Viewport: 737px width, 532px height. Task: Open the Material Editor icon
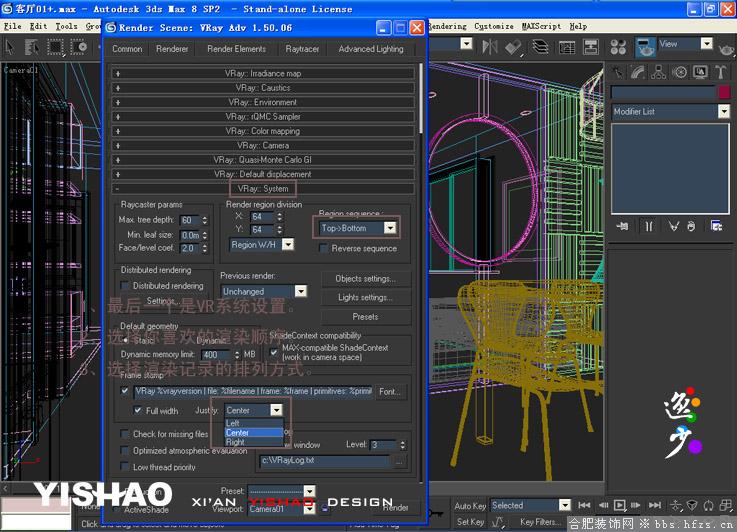[x=618, y=47]
